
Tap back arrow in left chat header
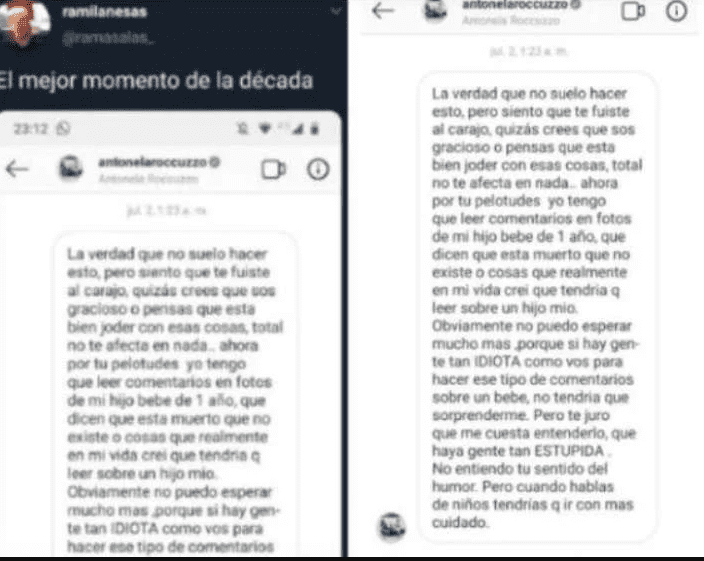[17, 169]
